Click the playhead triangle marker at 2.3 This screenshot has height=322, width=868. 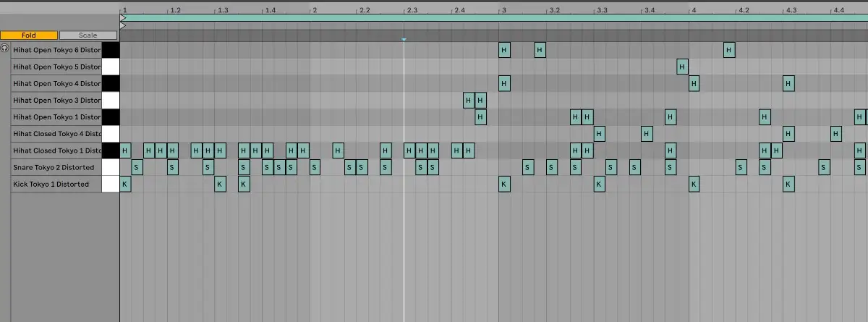click(404, 39)
